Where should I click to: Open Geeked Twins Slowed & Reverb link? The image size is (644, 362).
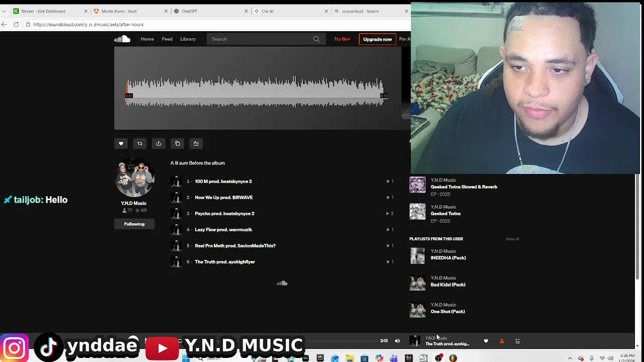(464, 187)
